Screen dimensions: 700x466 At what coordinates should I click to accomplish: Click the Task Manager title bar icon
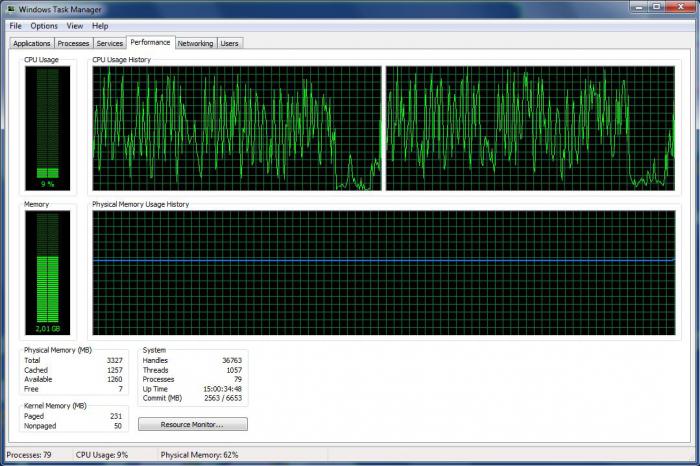11,8
